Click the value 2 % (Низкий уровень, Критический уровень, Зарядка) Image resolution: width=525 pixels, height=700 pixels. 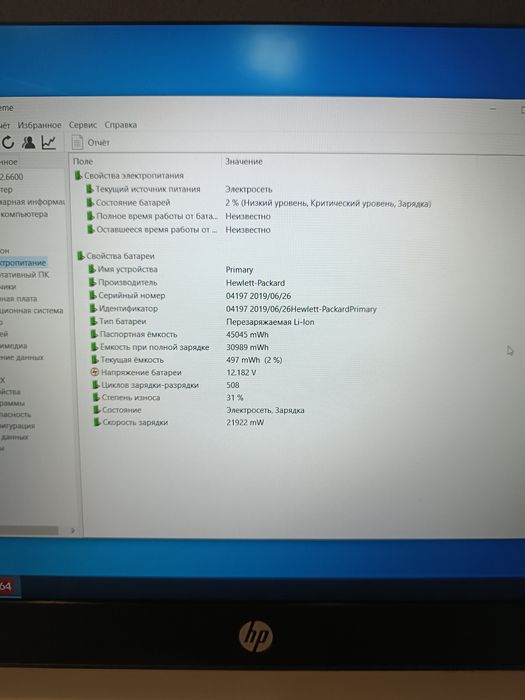(328, 204)
